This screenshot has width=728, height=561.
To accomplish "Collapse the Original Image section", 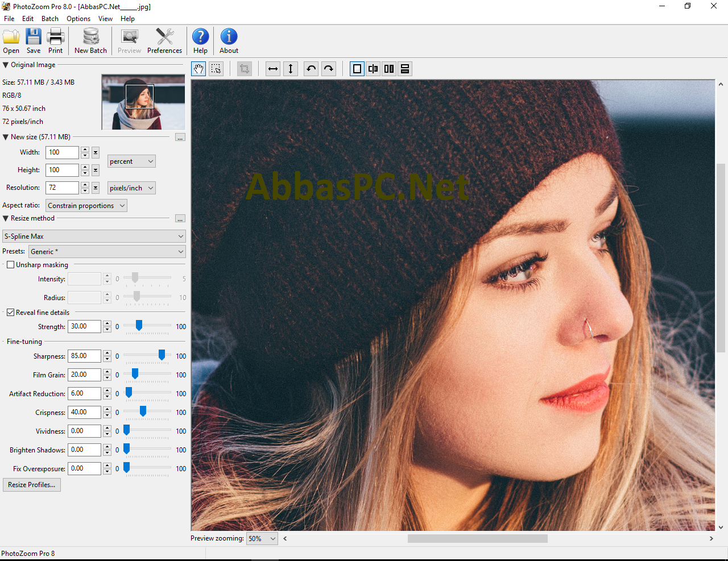I will [x=6, y=65].
